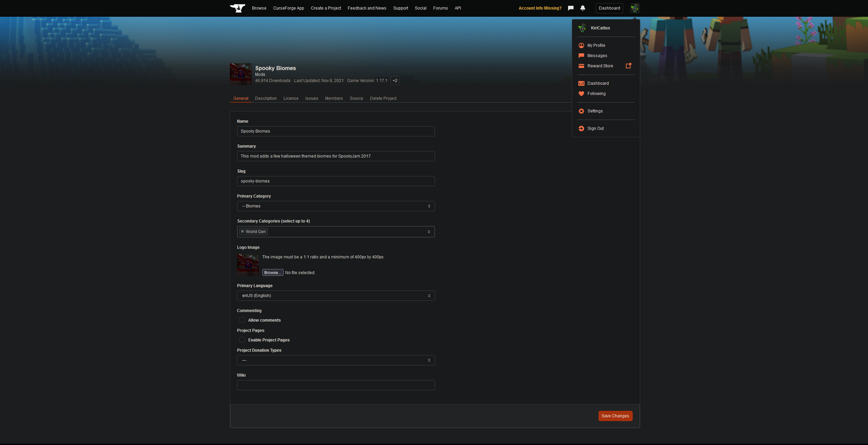Image resolution: width=868 pixels, height=445 pixels.
Task: Check the Enable Project Pages box
Action: pyautogui.click(x=242, y=340)
